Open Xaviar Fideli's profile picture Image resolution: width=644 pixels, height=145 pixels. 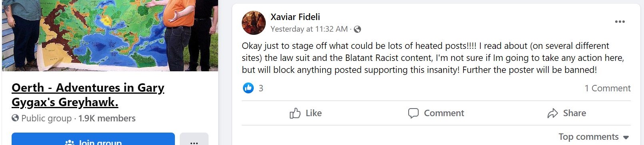tap(254, 23)
